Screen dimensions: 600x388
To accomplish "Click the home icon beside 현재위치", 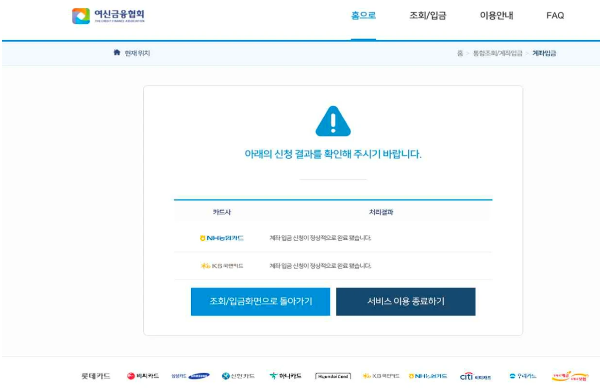I will click(117, 52).
